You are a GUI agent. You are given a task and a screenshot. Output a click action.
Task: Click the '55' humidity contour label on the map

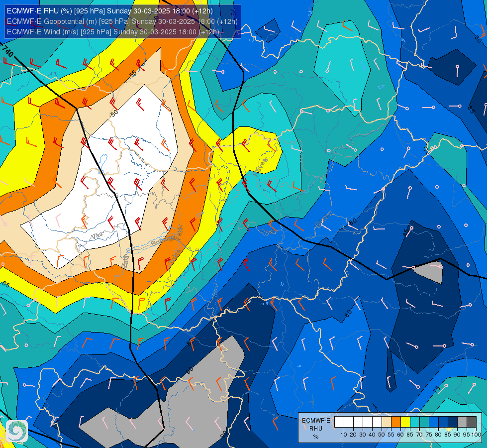tap(133, 74)
